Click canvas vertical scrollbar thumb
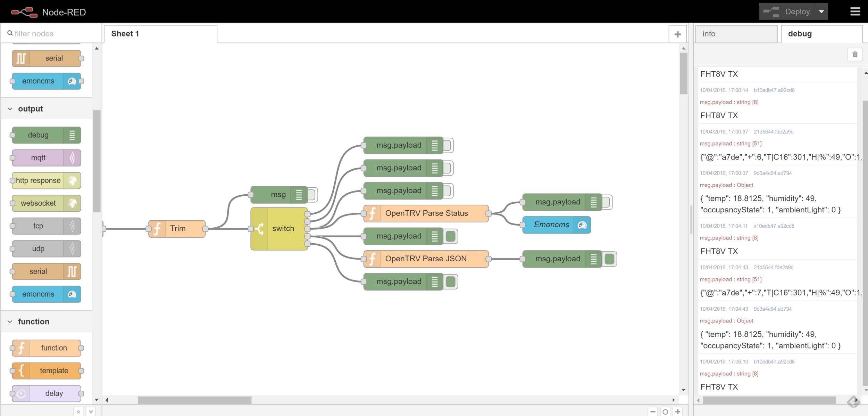 (x=684, y=73)
